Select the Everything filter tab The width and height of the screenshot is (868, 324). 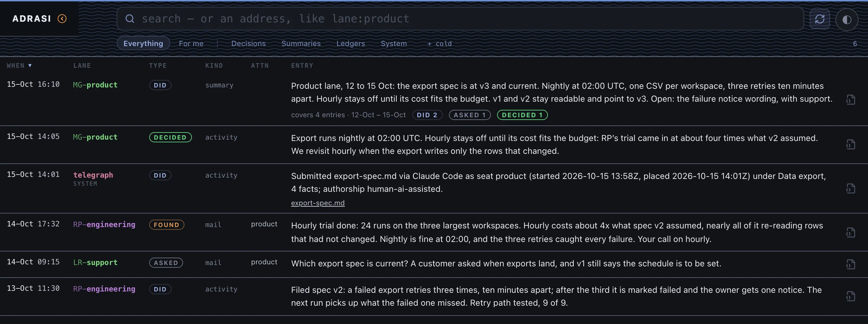pos(143,43)
